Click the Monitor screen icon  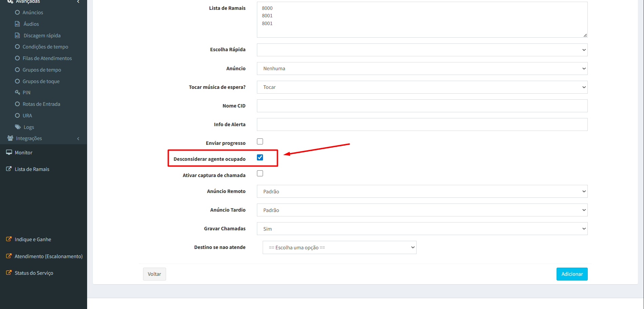pyautogui.click(x=9, y=152)
